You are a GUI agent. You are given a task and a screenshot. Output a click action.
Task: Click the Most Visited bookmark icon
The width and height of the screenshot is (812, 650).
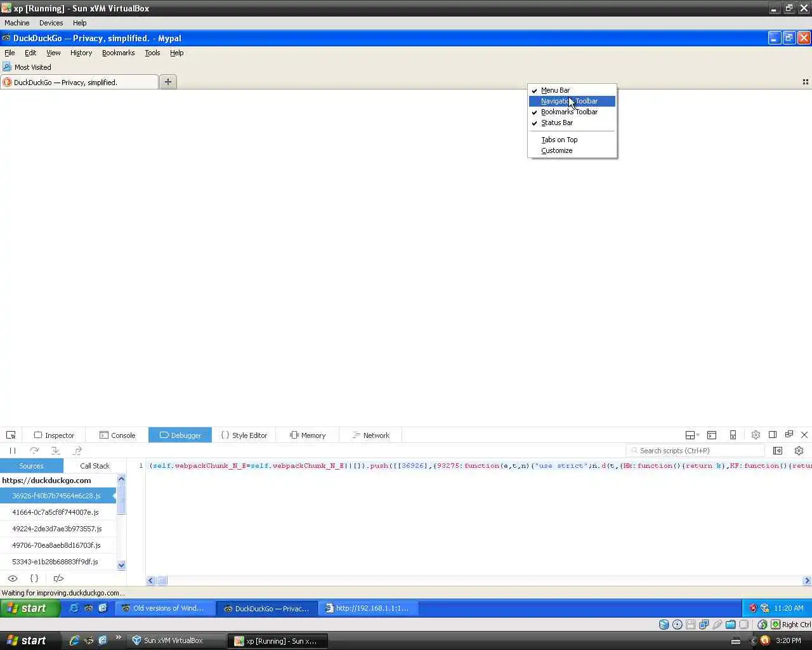tap(7, 67)
